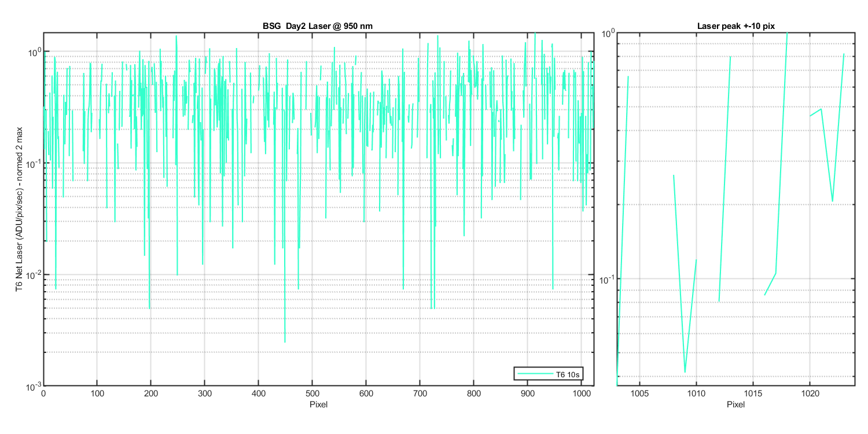Image resolution: width=868 pixels, height=434 pixels.
Task: Click x-axis tick label "400"
Action: [x=259, y=394]
